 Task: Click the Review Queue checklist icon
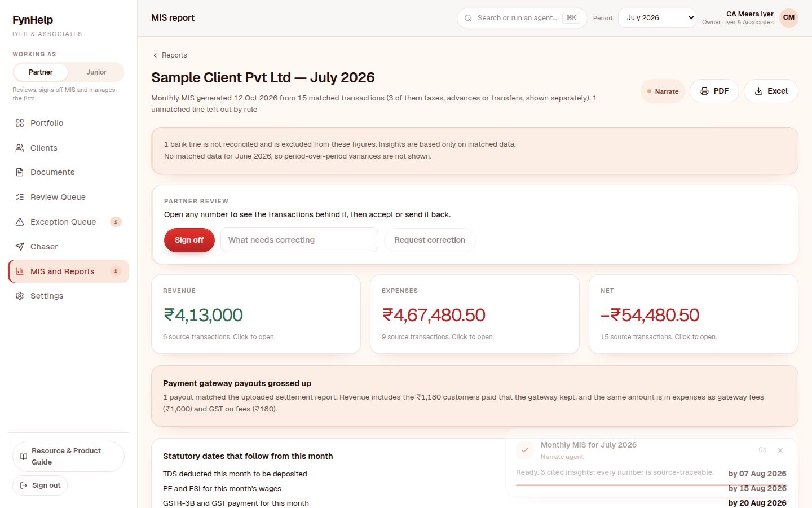tap(20, 197)
